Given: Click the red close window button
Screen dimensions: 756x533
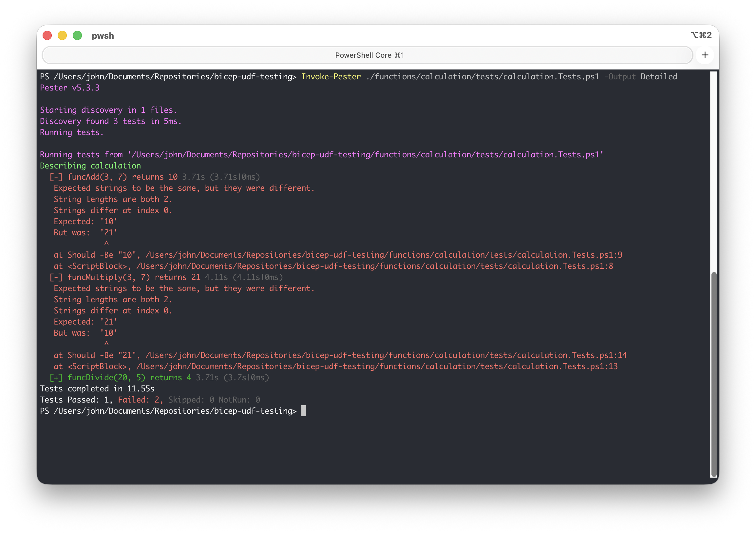Looking at the screenshot, I should (x=47, y=36).
